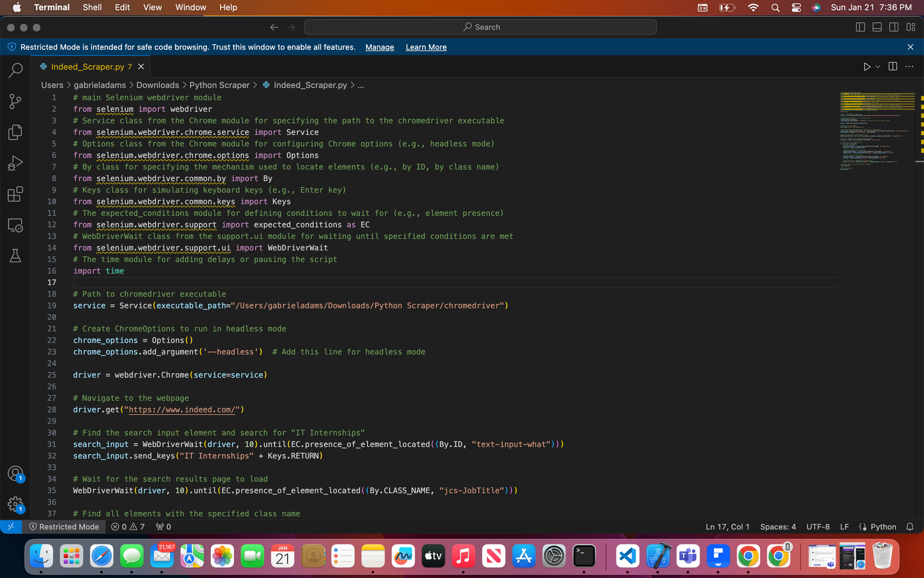The width and height of the screenshot is (924, 578).
Task: Open the Search view in the activity bar
Action: 15,70
